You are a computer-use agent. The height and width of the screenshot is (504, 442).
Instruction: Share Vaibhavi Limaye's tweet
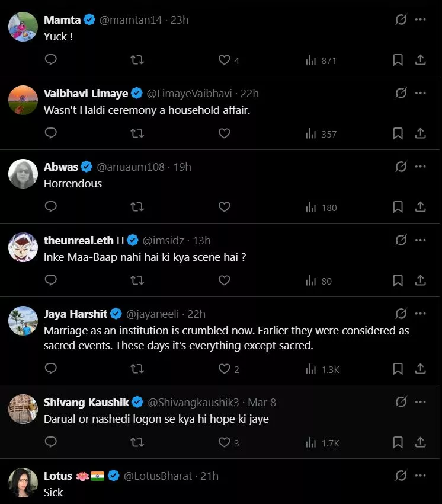pos(420,133)
